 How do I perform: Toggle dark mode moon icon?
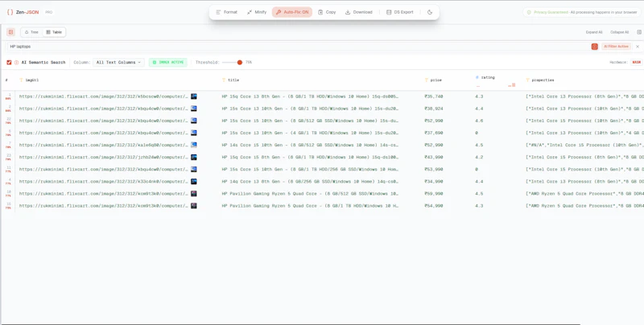click(430, 12)
